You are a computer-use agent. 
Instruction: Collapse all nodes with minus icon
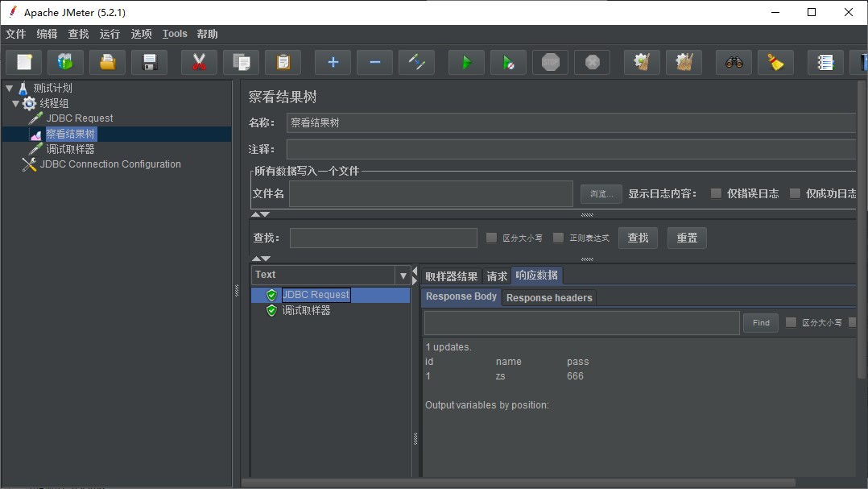pyautogui.click(x=374, y=62)
